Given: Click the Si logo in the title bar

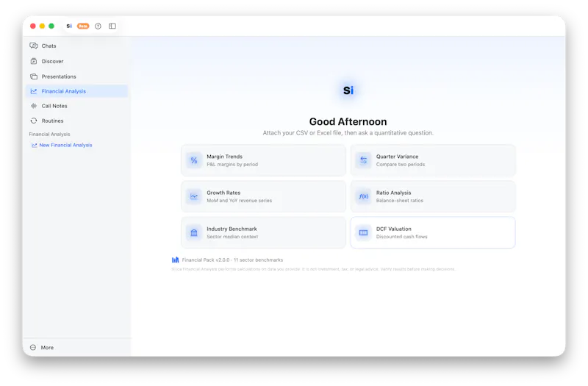Looking at the screenshot, I should tap(69, 26).
